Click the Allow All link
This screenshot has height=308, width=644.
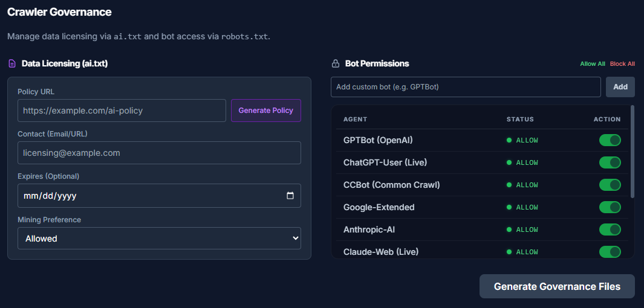coord(592,64)
